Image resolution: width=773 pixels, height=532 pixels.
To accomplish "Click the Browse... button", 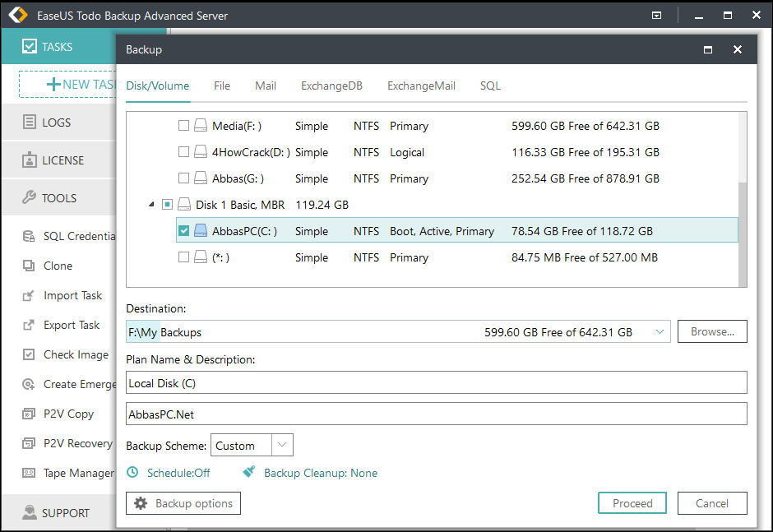I will point(712,331).
